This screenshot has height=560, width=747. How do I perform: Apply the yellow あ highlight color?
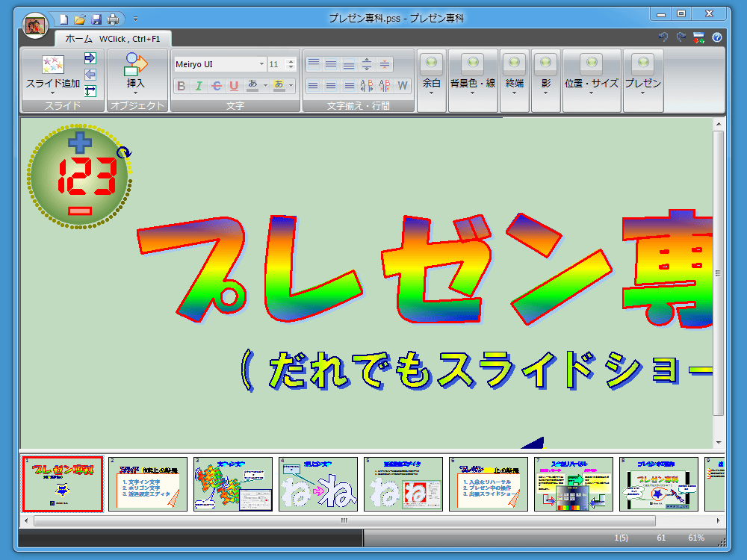pyautogui.click(x=279, y=86)
